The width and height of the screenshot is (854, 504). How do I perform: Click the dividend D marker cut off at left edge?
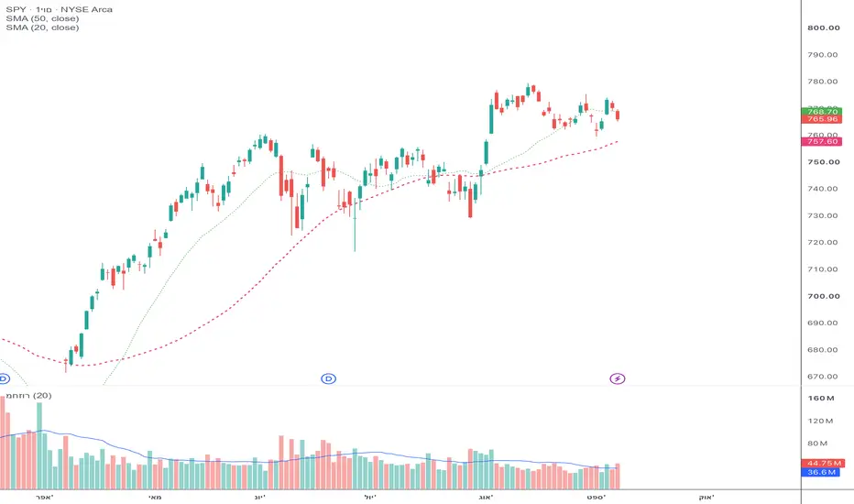pos(4,378)
